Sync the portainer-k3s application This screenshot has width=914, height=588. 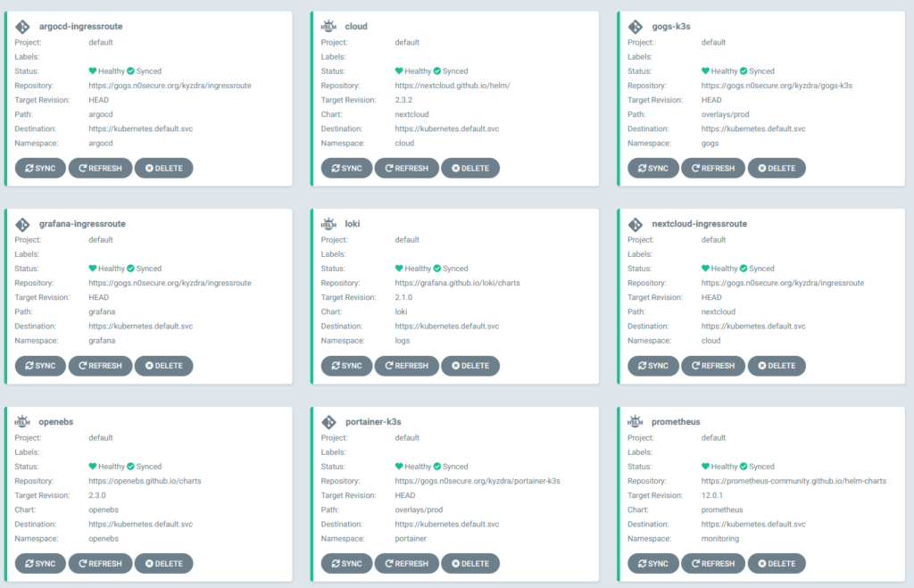click(x=347, y=564)
